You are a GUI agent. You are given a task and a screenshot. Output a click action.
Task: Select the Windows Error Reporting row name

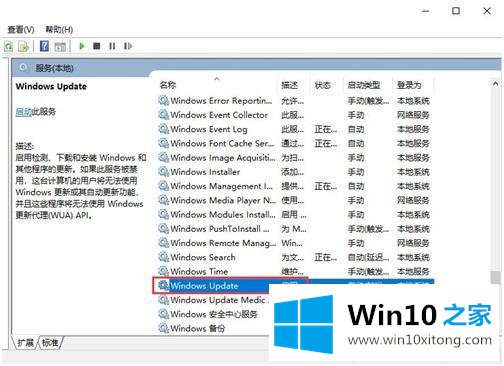(x=221, y=100)
